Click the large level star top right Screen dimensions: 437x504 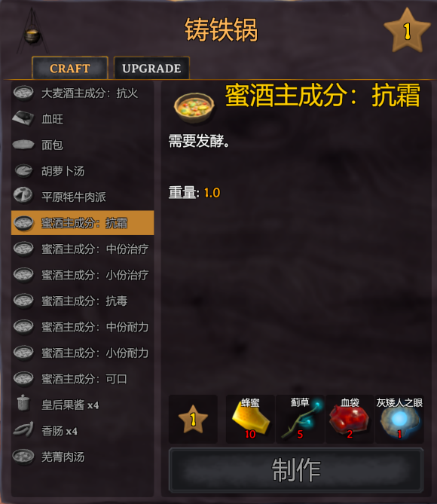[x=407, y=31]
